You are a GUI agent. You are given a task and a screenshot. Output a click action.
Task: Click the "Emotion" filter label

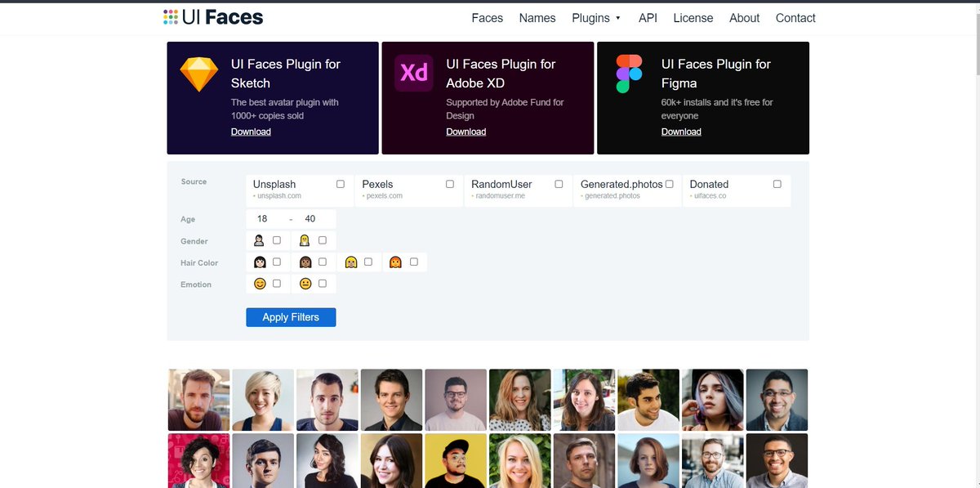click(196, 284)
